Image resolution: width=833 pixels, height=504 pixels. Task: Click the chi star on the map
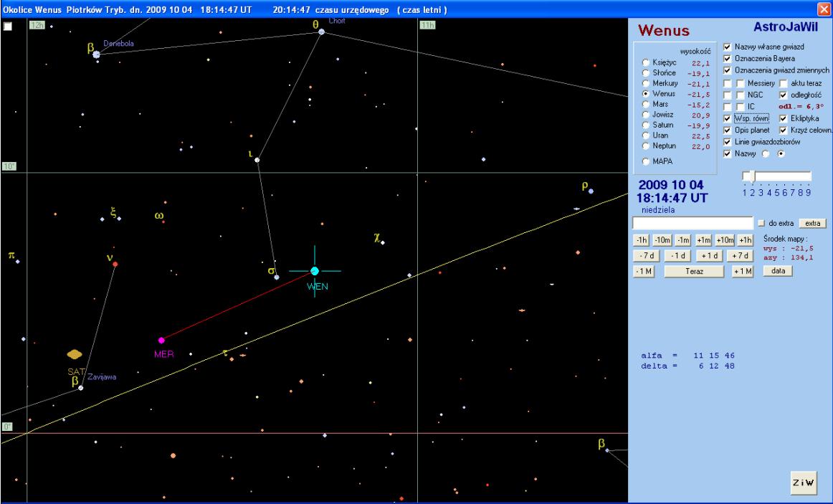pyautogui.click(x=383, y=243)
